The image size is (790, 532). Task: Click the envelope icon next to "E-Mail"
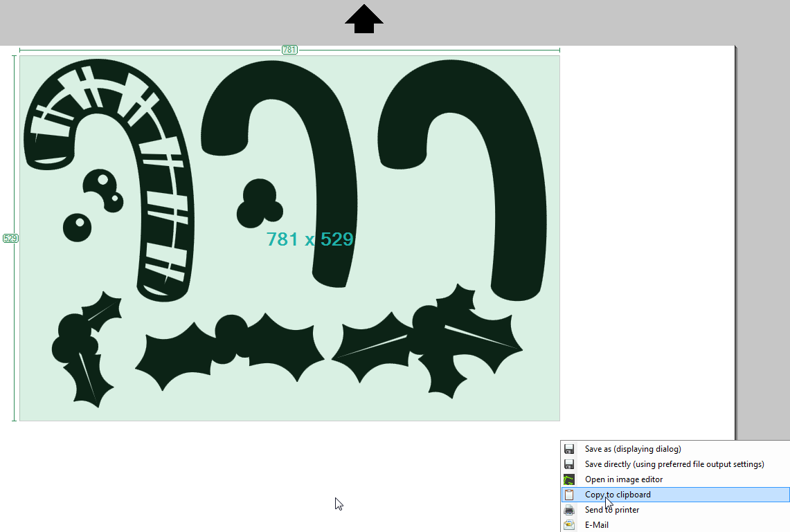pos(569,524)
